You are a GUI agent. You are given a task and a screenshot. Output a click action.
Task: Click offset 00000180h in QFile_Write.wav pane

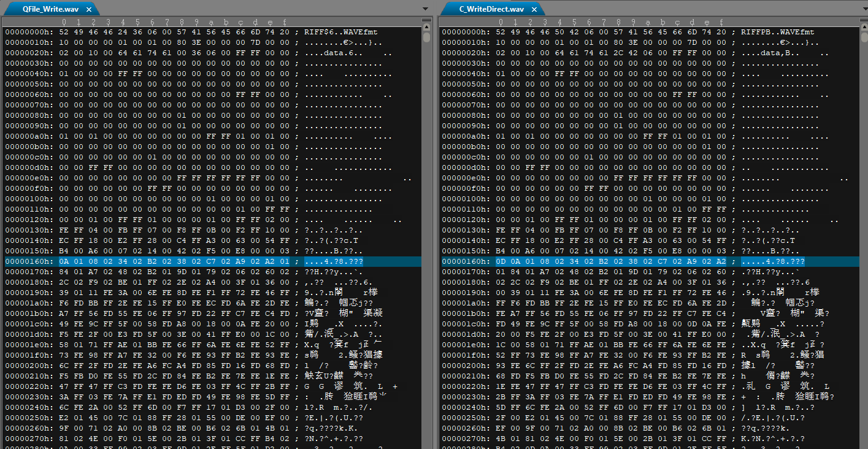click(x=29, y=283)
